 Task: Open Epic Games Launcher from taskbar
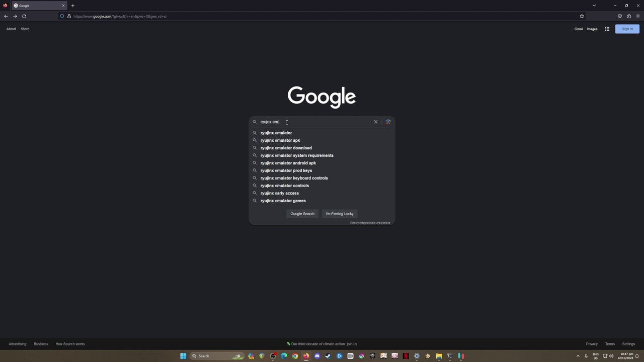[372, 356]
